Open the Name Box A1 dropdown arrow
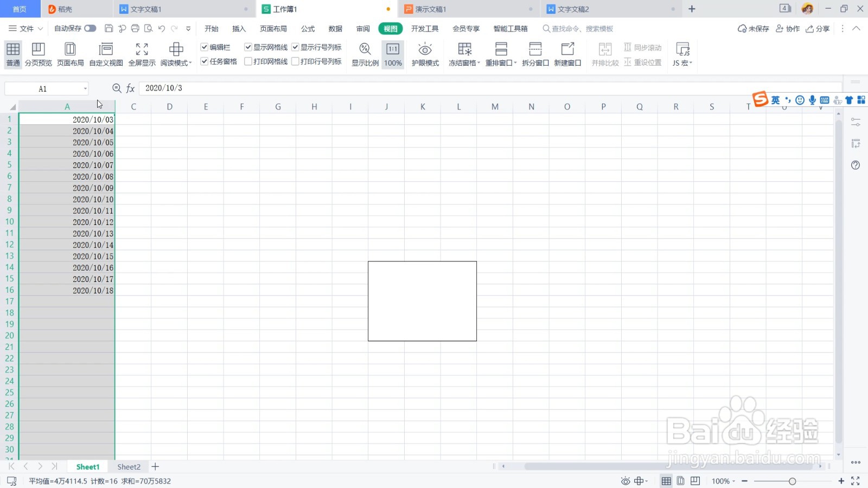Image resolution: width=868 pixels, height=488 pixels. click(85, 88)
